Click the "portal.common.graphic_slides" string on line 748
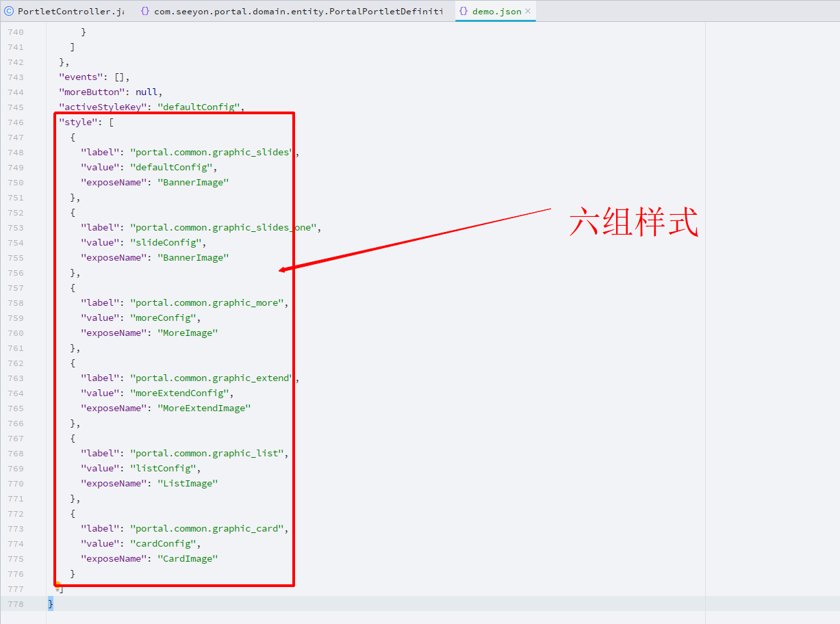Screen dimensions: 840x624 (x=212, y=153)
